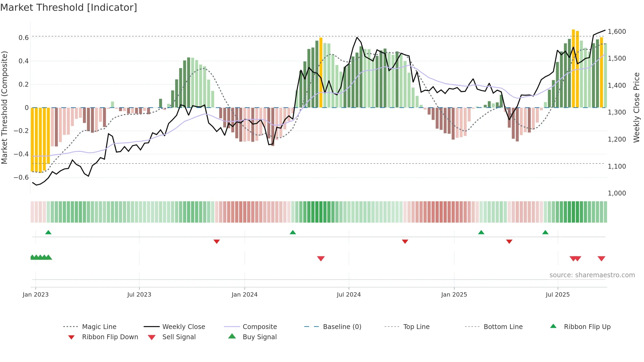Click the Jan 2023 x-axis label
This screenshot has height=362, width=644.
(36, 294)
